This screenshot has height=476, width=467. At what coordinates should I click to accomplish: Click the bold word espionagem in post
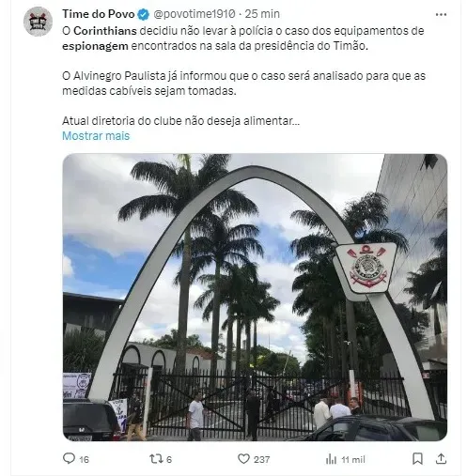click(95, 46)
